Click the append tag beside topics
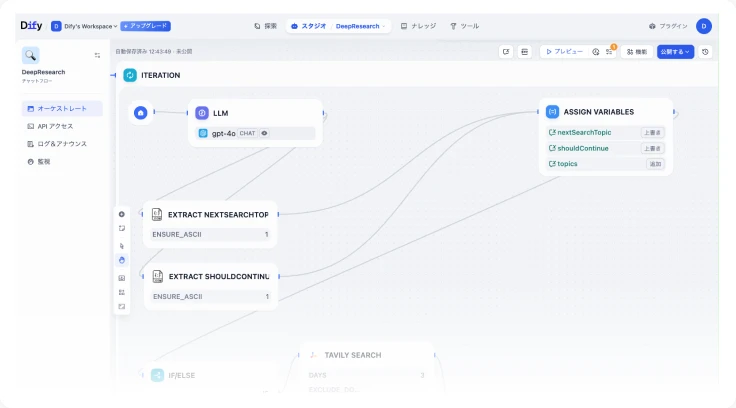This screenshot has height=408, width=736. 655,164
